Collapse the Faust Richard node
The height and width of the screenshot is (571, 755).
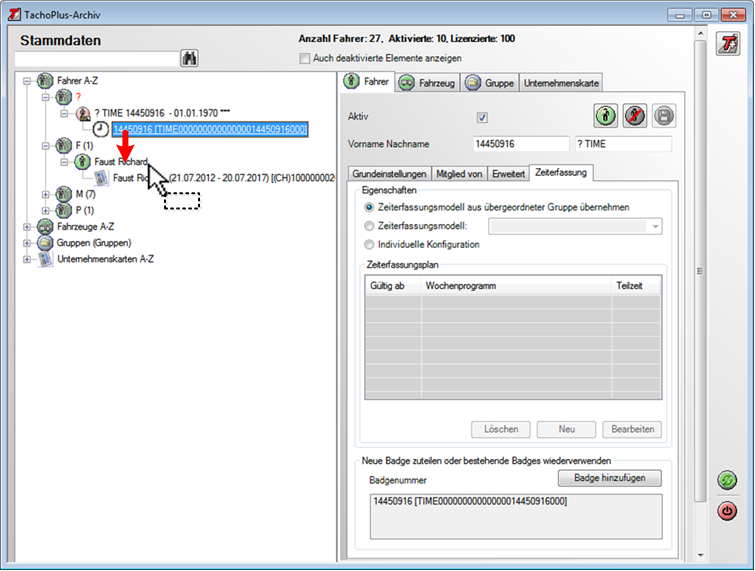[64, 162]
